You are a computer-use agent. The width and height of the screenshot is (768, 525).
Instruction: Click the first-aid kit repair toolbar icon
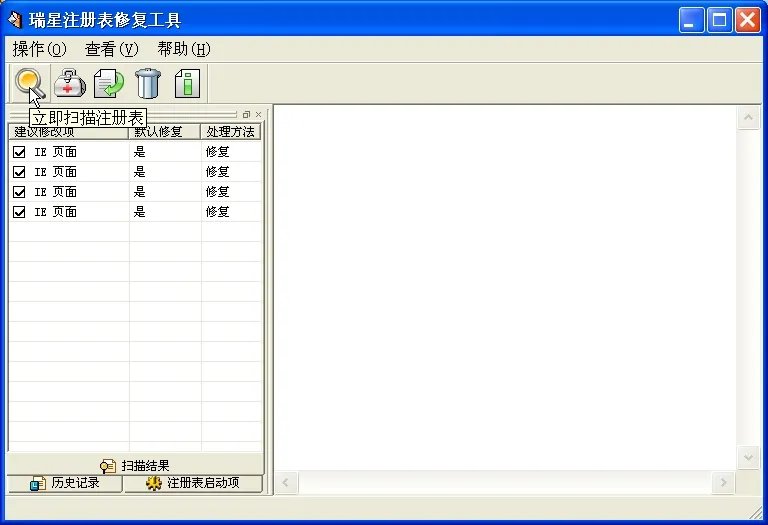click(x=70, y=84)
